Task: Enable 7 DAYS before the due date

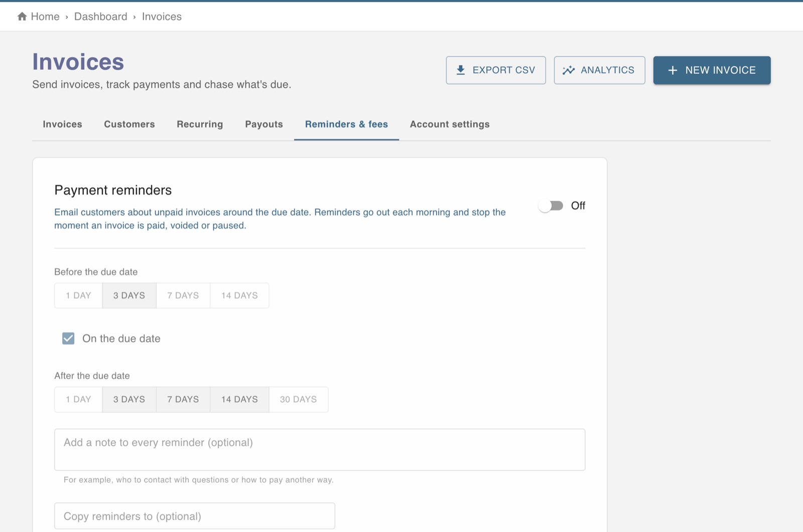Action: point(183,295)
